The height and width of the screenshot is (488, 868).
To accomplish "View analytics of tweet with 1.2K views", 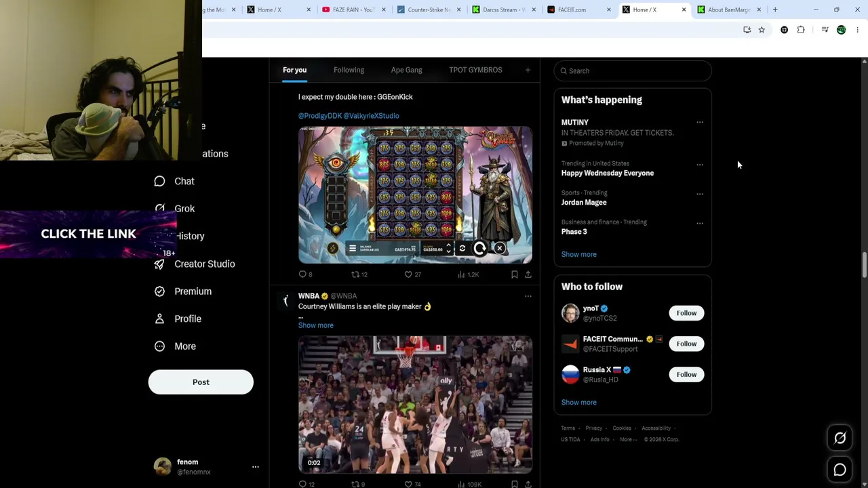I will point(468,274).
